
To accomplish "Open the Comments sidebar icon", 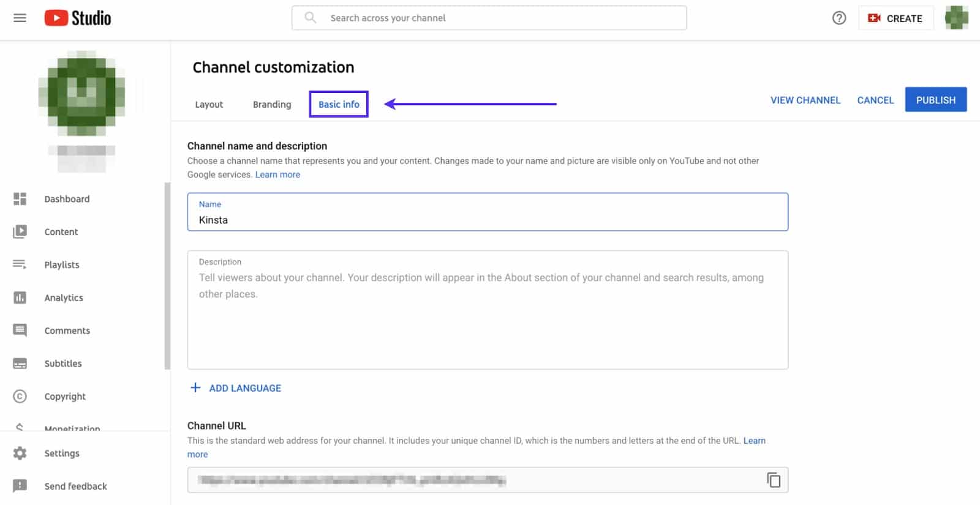I will pos(20,331).
